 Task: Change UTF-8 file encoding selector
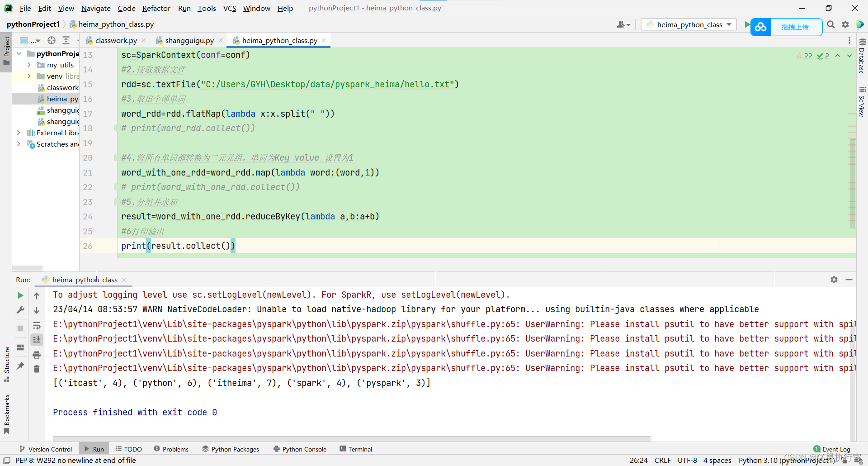(x=687, y=460)
